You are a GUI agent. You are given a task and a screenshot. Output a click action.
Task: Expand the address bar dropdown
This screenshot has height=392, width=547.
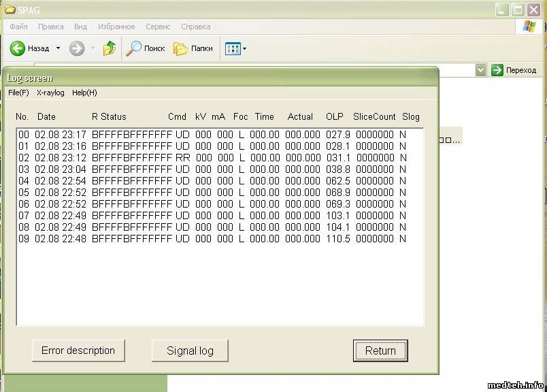(480, 70)
